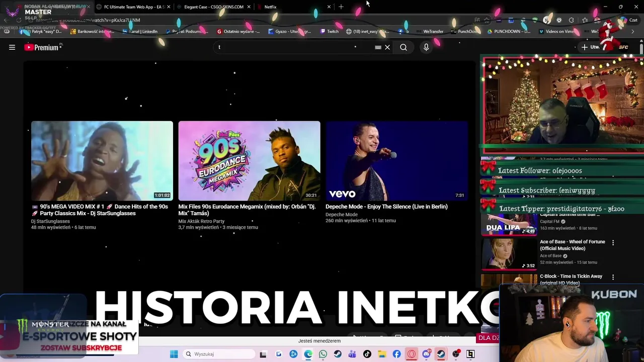Open WhatsApp from the taskbar

[323, 354]
